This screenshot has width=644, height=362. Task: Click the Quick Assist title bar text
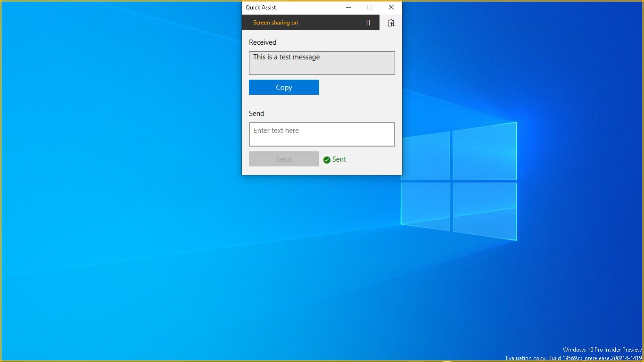261,8
